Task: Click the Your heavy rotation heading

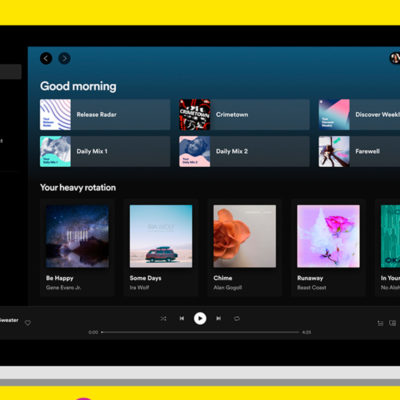Action: tap(78, 187)
